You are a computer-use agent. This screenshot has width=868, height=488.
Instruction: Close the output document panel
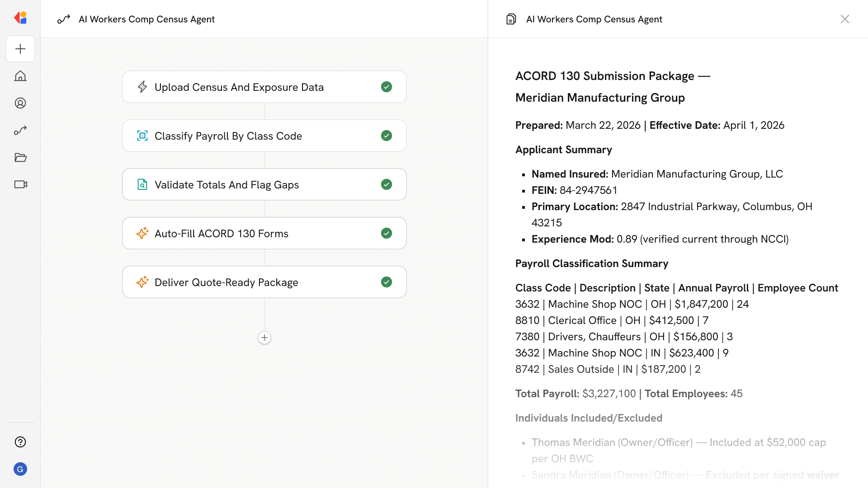click(844, 19)
